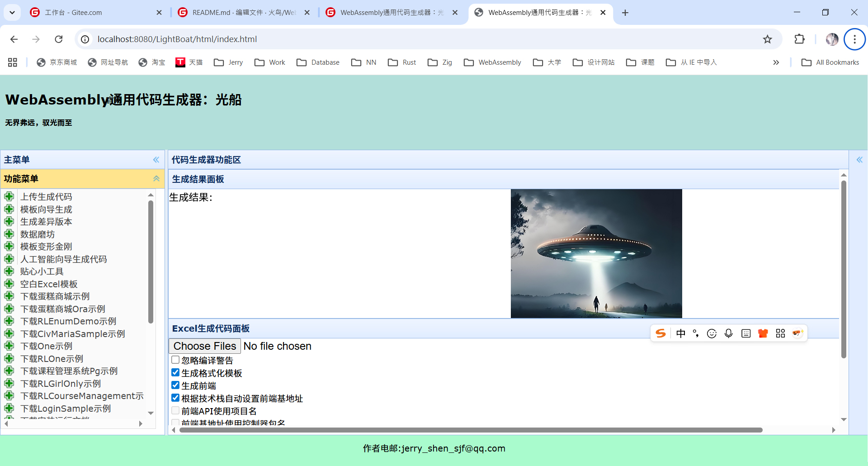Click the green plus icon beside 数据磨坊
Screen dimensions: 868x466
tap(9, 234)
